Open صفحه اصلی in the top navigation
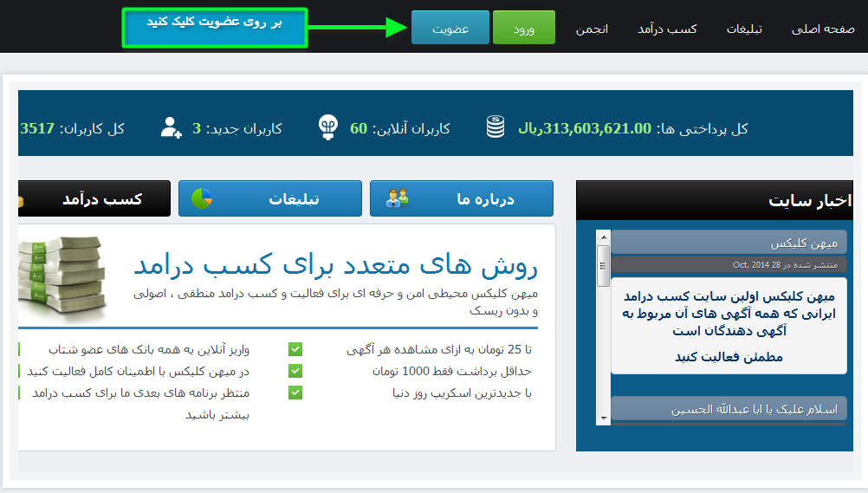 pos(823,29)
